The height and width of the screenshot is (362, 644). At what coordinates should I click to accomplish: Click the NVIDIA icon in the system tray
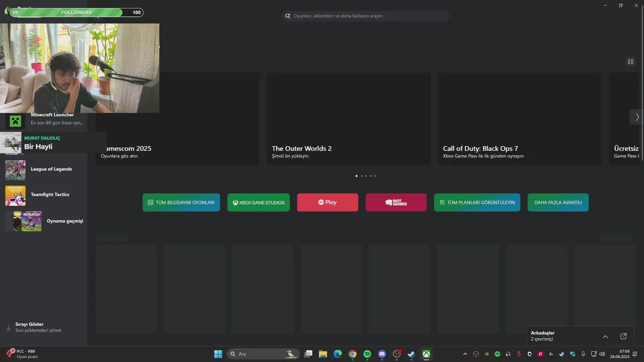(x=487, y=354)
